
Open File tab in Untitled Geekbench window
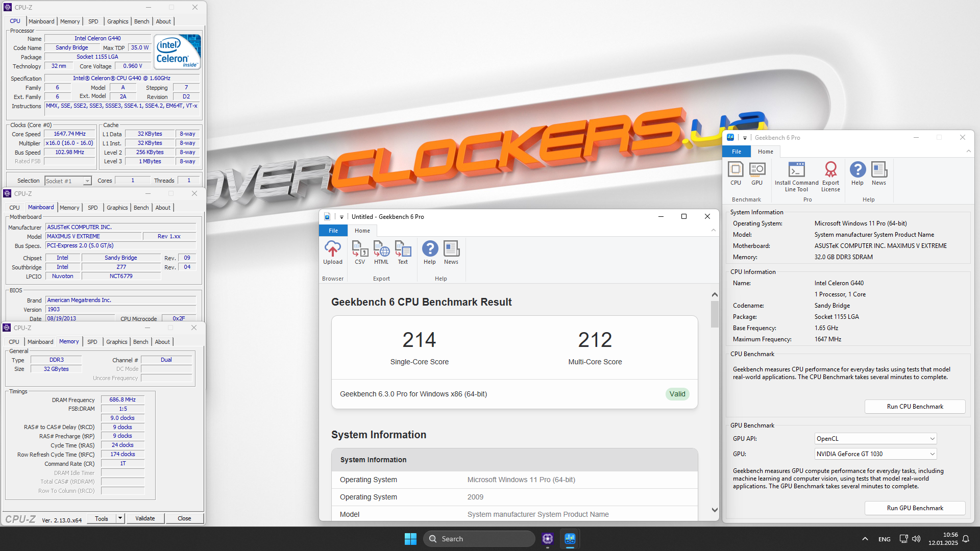[x=333, y=231]
